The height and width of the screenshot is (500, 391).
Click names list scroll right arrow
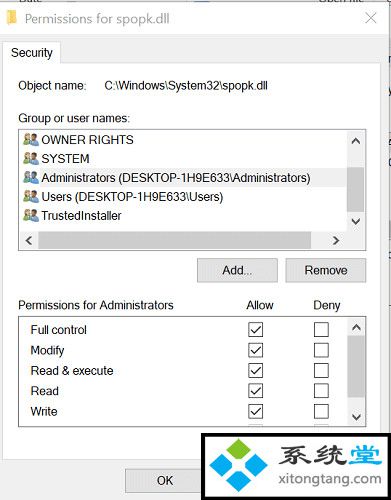(336, 240)
